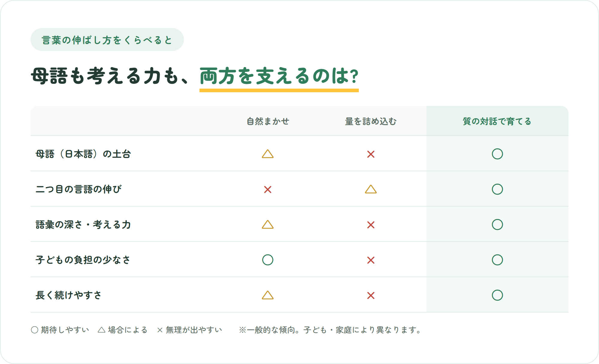599x364 pixels.
Task: Click the cross for 二つ目の言語の伸び under 自然まかせ
Action: coord(268,189)
